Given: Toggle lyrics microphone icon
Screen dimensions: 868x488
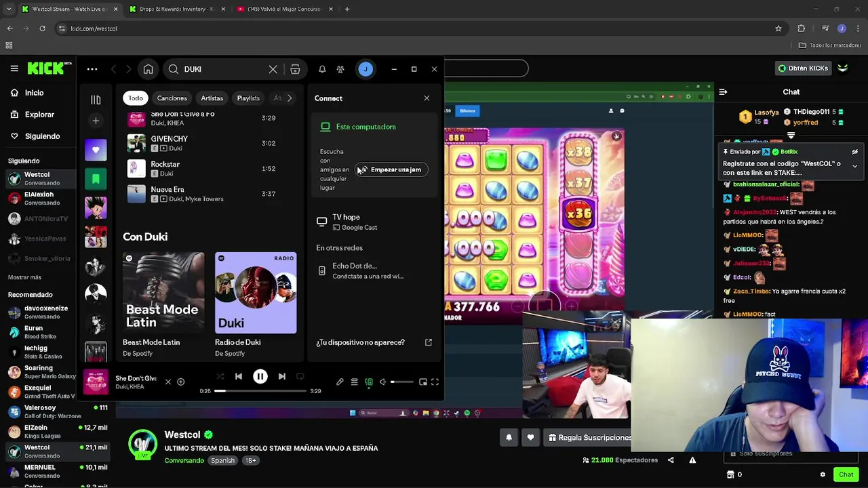Looking at the screenshot, I should [x=340, y=382].
